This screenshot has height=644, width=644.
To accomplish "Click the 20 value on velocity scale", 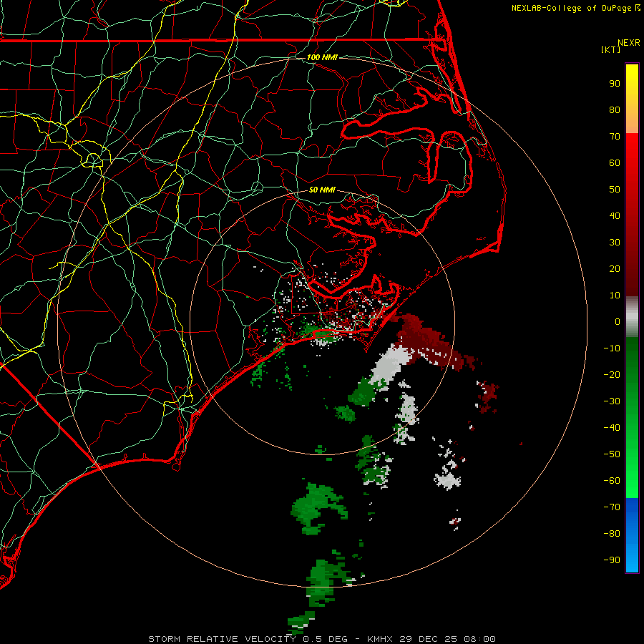I will click(x=615, y=269).
